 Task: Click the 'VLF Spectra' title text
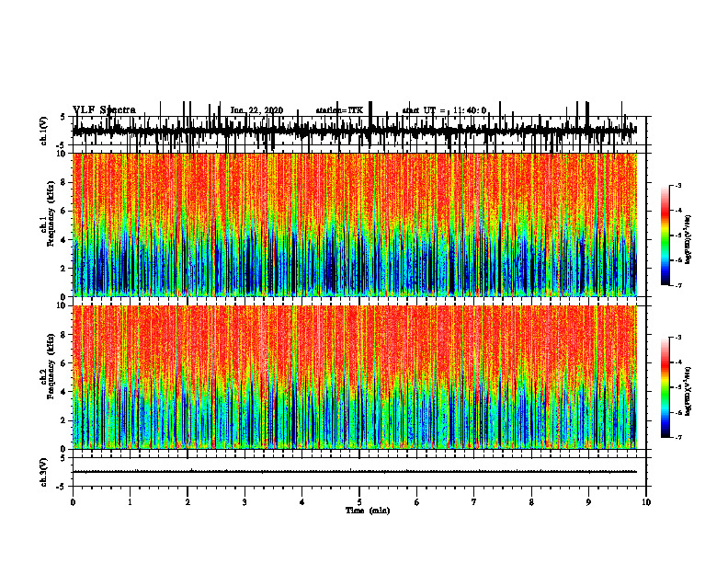(x=104, y=110)
